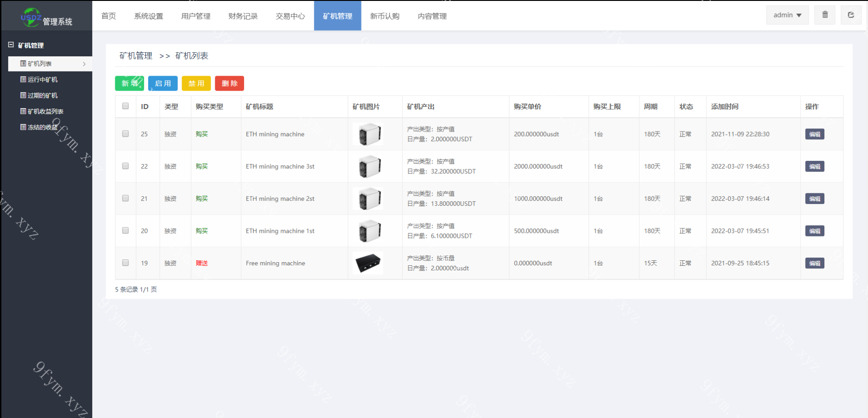
Task: Open 系统设置 tab
Action: coord(149,16)
